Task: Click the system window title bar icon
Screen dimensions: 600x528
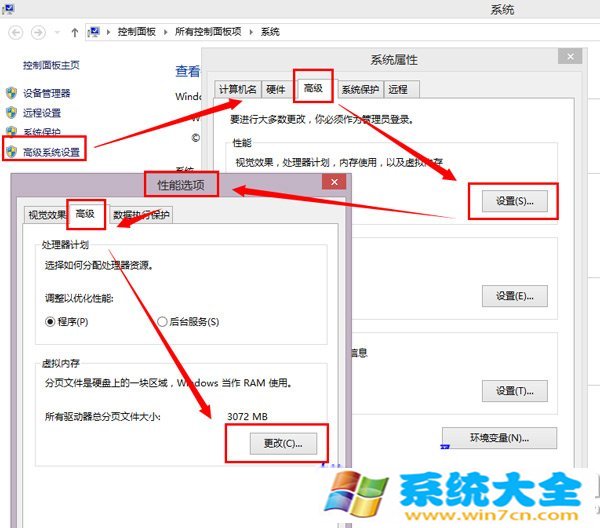Action: pos(8,9)
